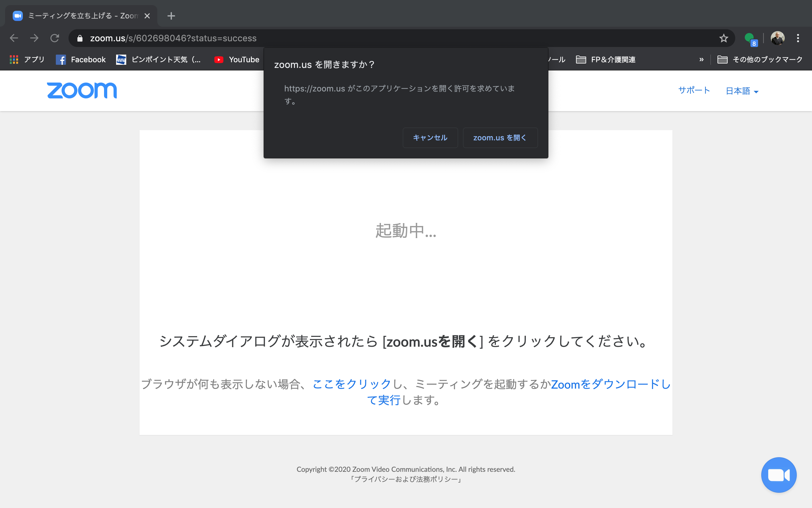The image size is (812, 508).
Task: Click the address bar URL field
Action: pos(402,38)
